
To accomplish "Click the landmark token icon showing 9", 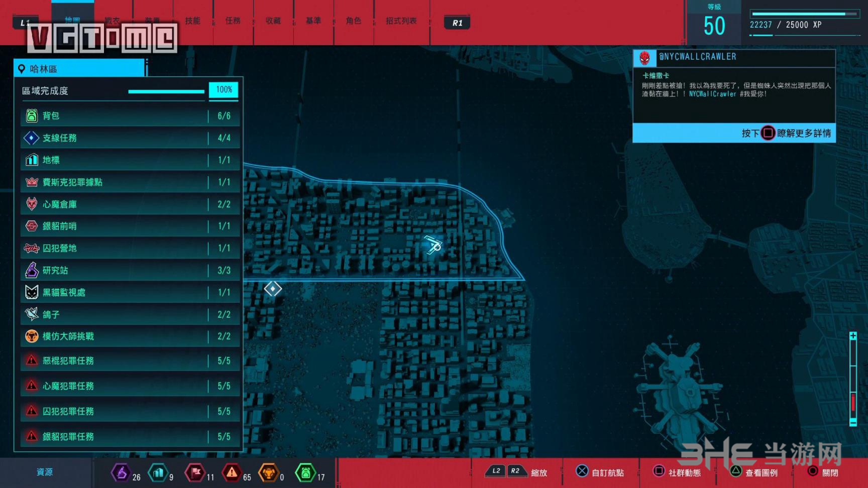I will [158, 472].
